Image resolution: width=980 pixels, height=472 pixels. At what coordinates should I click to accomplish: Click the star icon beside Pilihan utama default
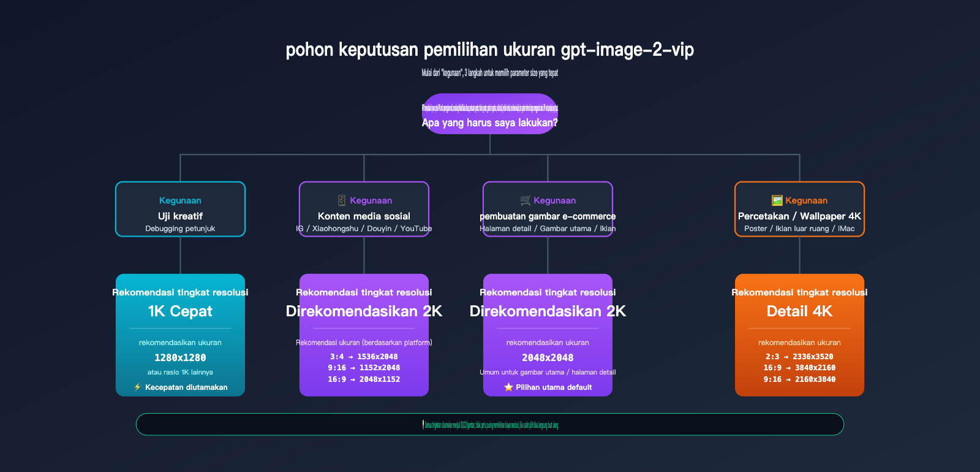[x=508, y=387]
